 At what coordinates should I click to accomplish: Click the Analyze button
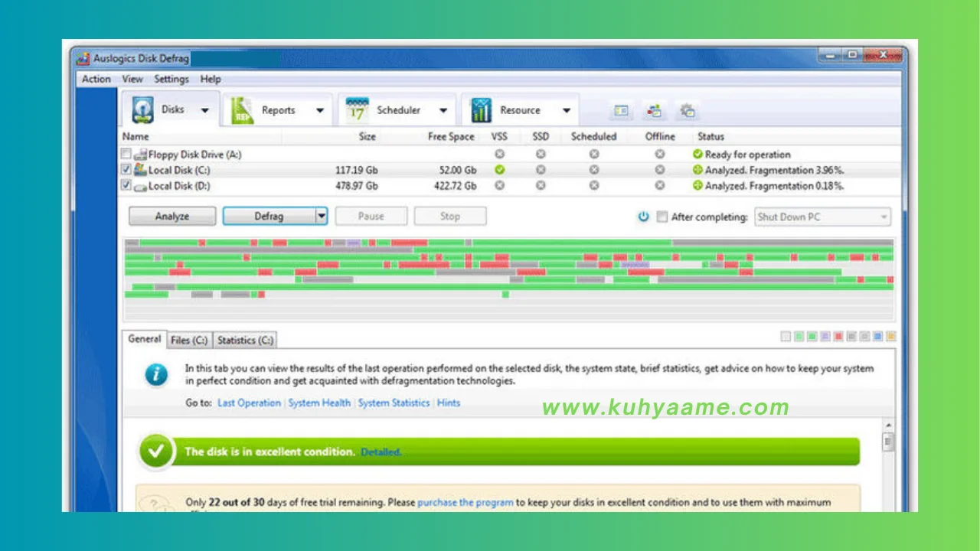click(172, 217)
